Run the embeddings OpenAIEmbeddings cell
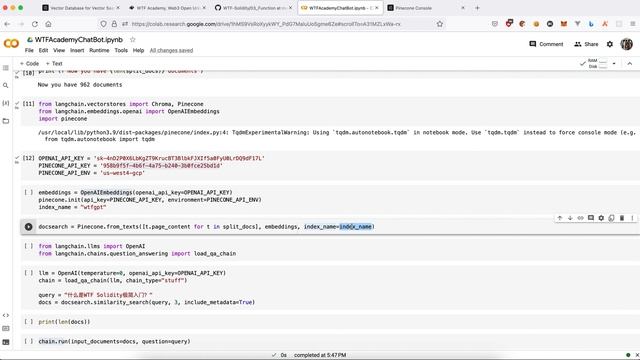 point(28,192)
